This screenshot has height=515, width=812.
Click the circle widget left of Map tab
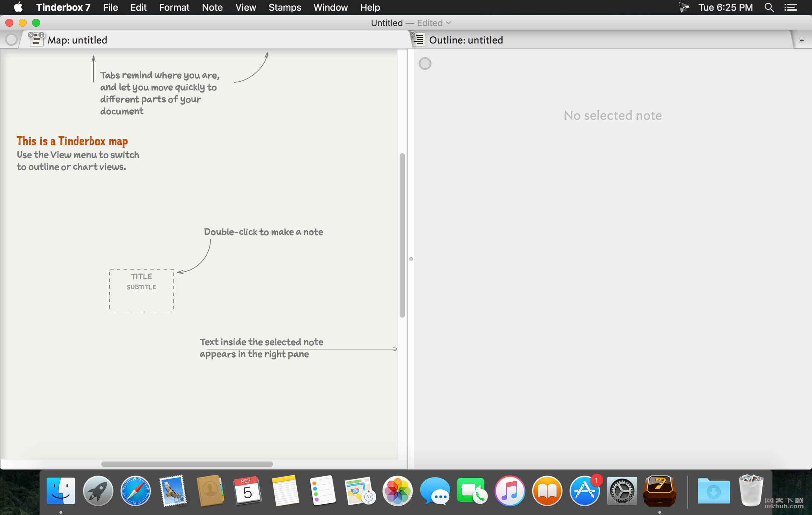pos(11,40)
